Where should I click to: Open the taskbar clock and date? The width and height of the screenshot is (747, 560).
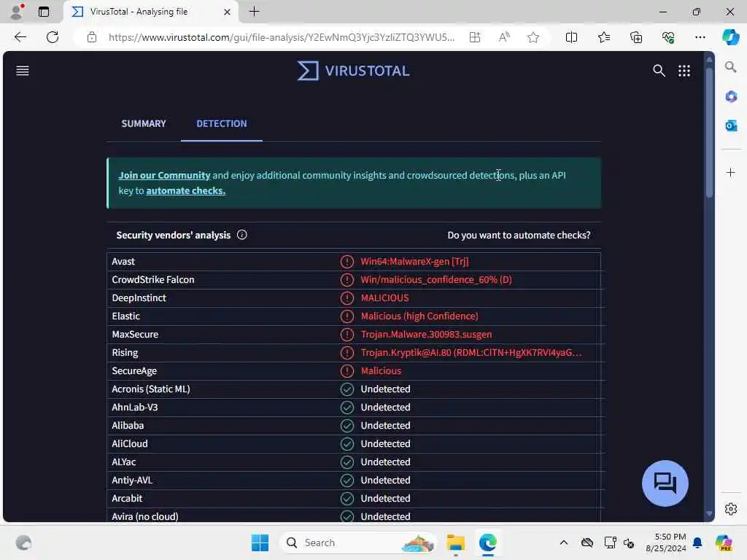coord(666,542)
